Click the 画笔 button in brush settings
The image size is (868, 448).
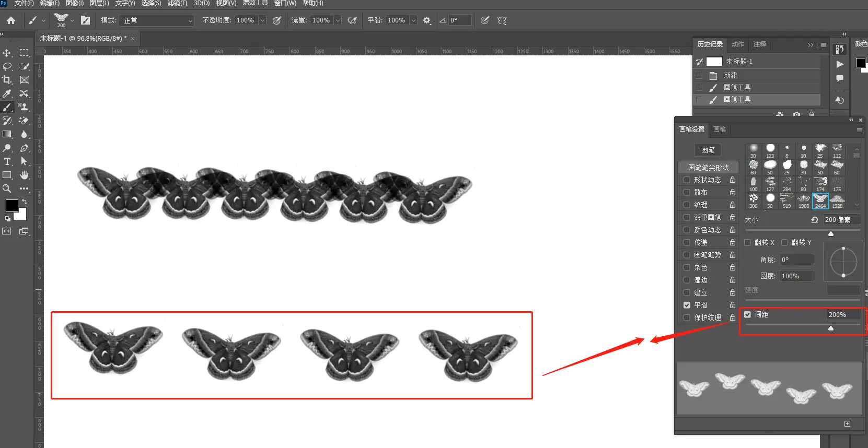[x=708, y=150]
